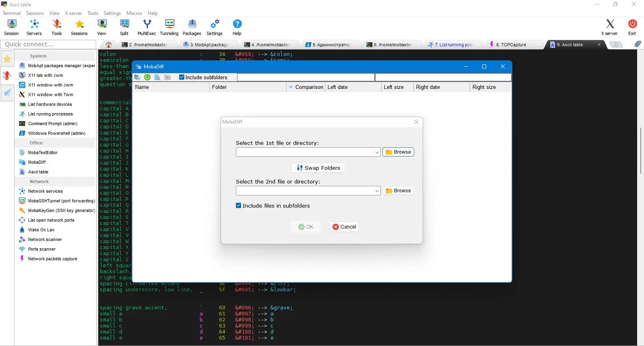The width and height of the screenshot is (644, 346).
Task: Click the green refresh icon in MobaDiff
Action: pyautogui.click(x=147, y=77)
